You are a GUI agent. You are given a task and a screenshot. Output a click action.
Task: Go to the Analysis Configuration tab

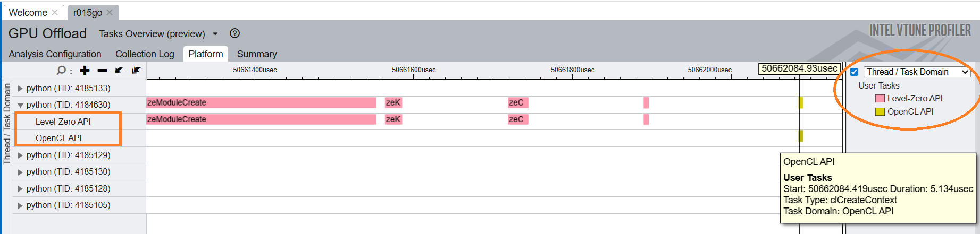click(55, 54)
